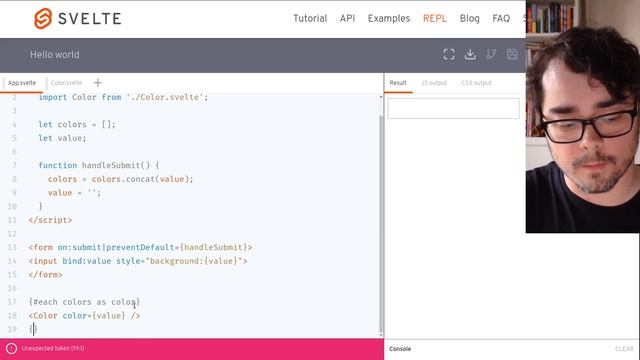
Task: Fork this REPL project icon
Action: click(x=491, y=54)
